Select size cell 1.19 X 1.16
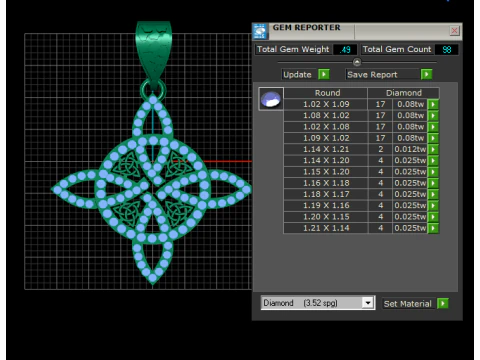This screenshot has width=480, height=360. (x=326, y=206)
